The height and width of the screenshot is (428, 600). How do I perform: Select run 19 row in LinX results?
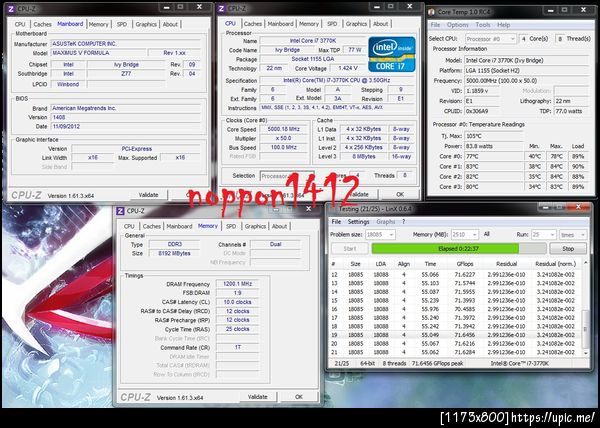click(x=455, y=335)
